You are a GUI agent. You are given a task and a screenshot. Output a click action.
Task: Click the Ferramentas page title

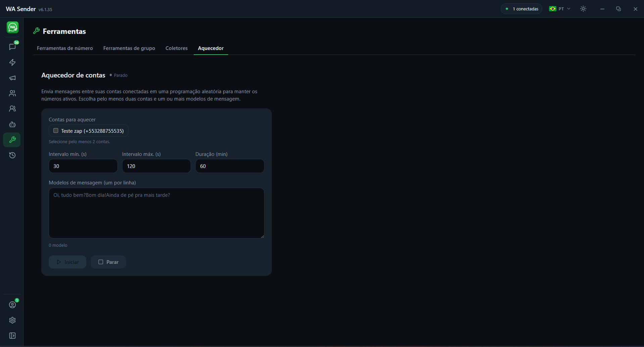[64, 31]
